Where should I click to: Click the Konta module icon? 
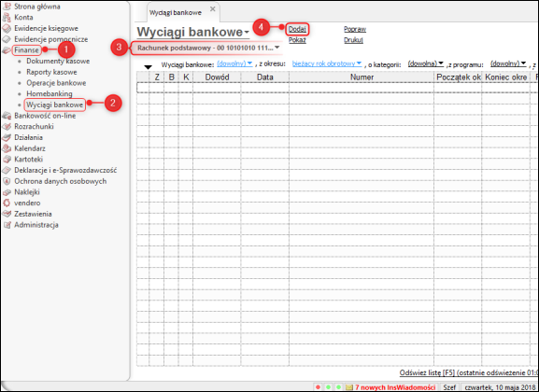click(x=7, y=17)
